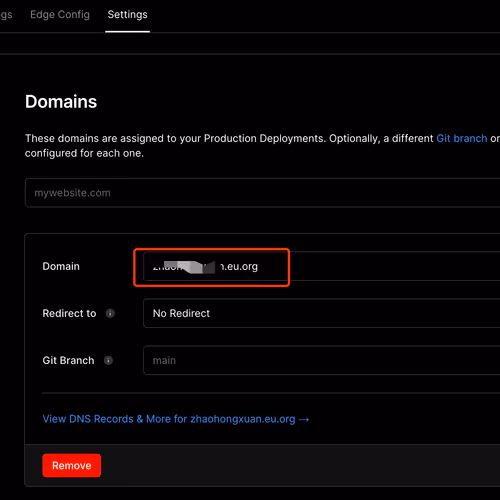Open the Edge Config tab
The width and height of the screenshot is (500, 500).
(60, 15)
